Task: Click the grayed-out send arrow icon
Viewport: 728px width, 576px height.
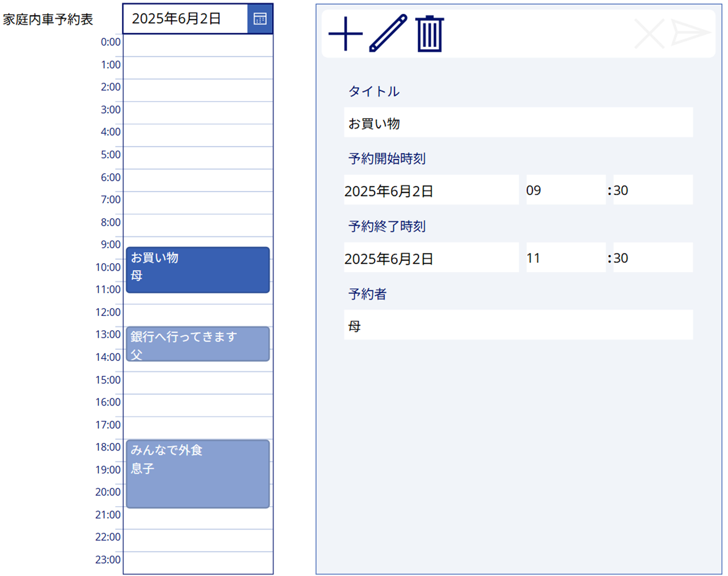Action: (x=691, y=33)
